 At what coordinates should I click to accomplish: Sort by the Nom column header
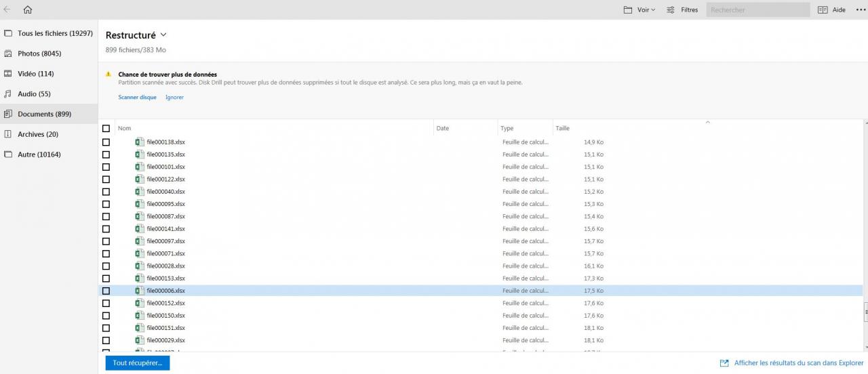point(125,128)
